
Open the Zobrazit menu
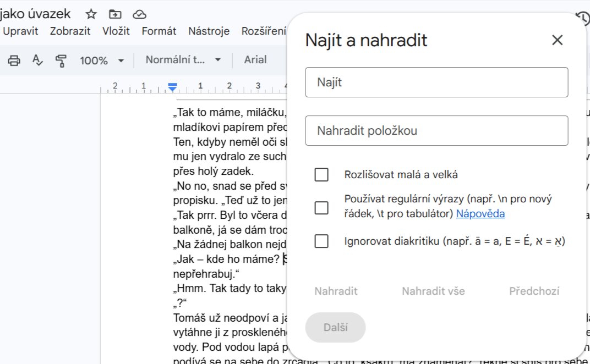70,31
